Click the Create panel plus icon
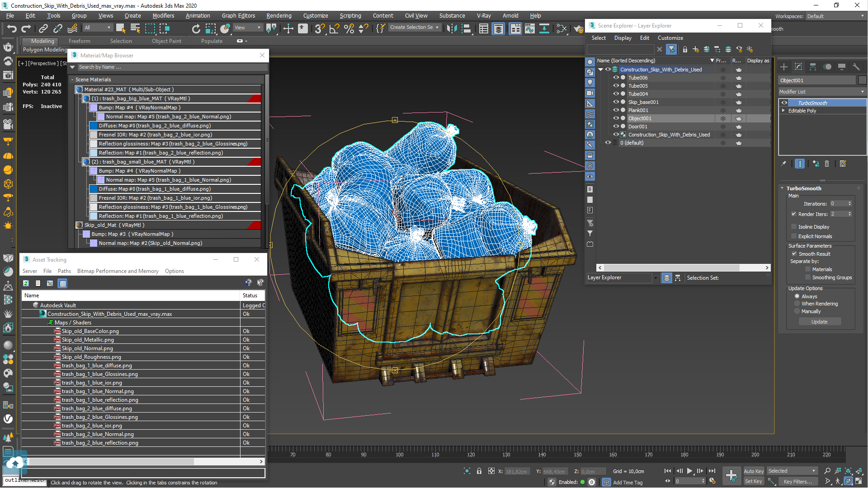The image size is (868, 488). [784, 67]
